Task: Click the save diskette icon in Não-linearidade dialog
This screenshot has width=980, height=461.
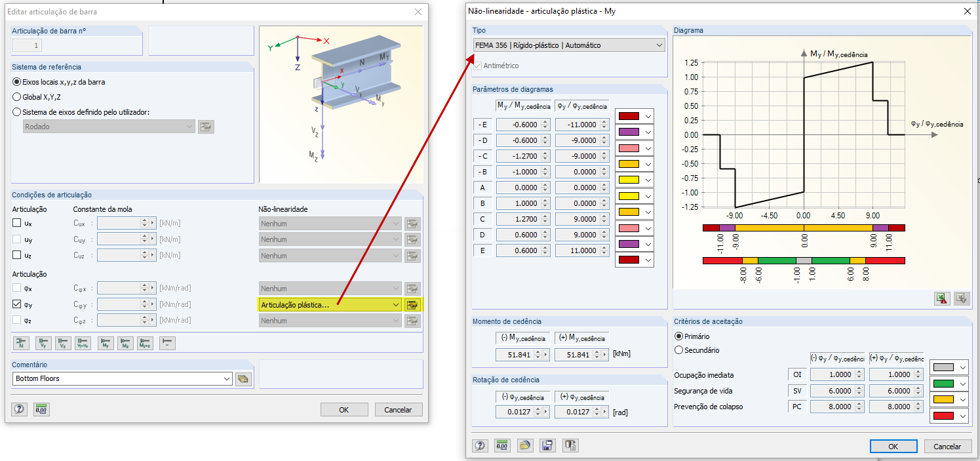Action: 547,445
